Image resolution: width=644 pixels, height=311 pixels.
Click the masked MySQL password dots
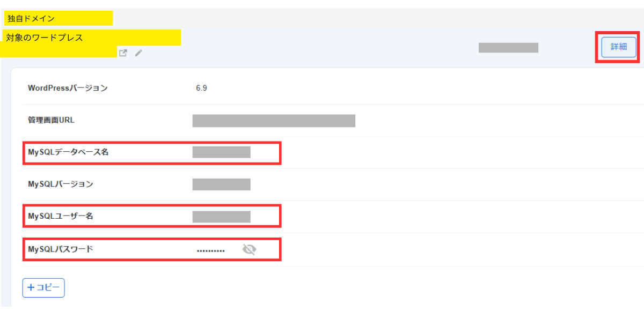tap(211, 250)
